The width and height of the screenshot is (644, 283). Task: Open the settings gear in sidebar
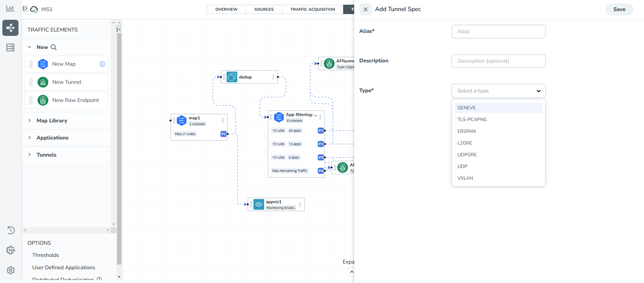point(11,270)
